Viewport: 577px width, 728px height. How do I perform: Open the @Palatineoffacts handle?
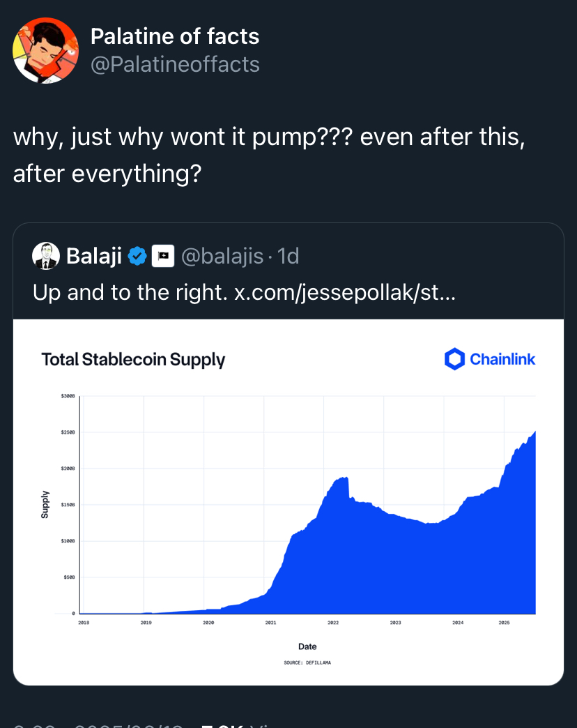[x=176, y=65]
